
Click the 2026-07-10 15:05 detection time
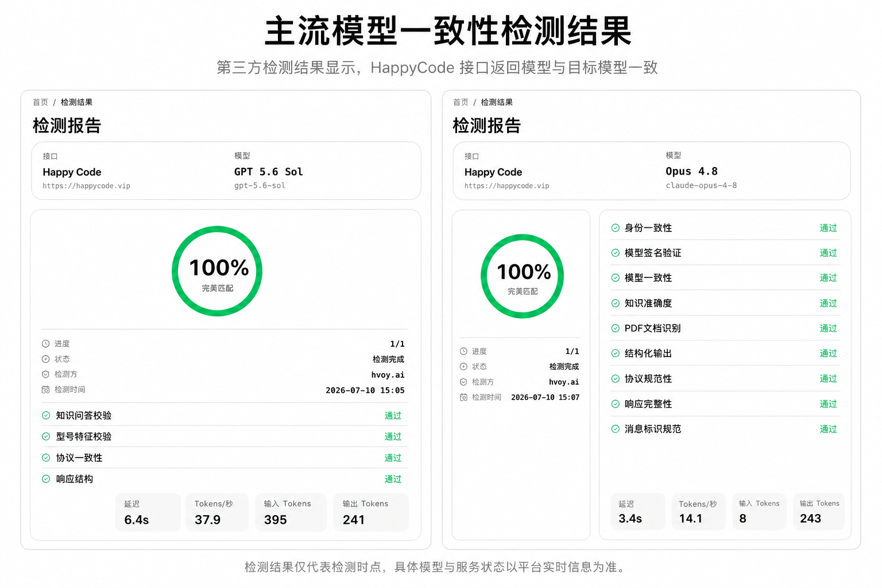[365, 390]
